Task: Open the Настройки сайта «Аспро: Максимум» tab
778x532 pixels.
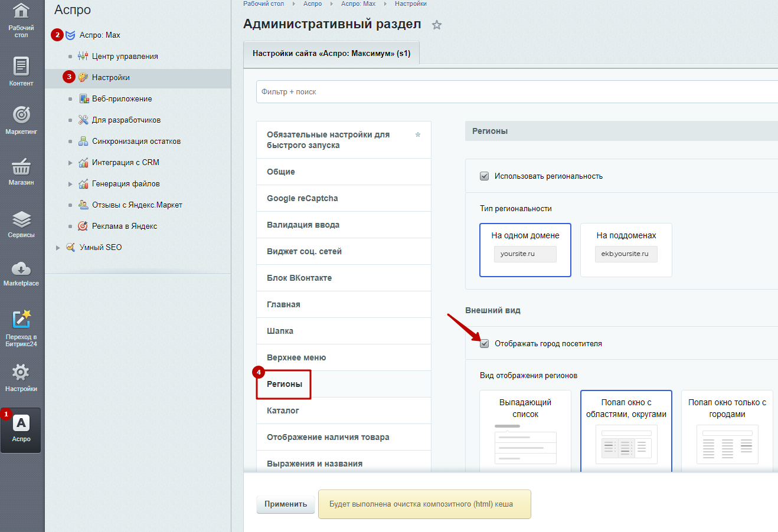Action: coord(331,54)
